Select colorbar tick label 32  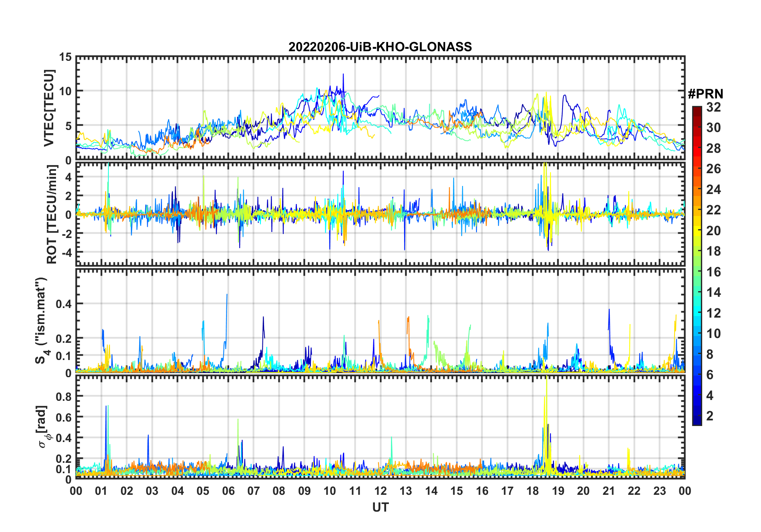(x=713, y=107)
